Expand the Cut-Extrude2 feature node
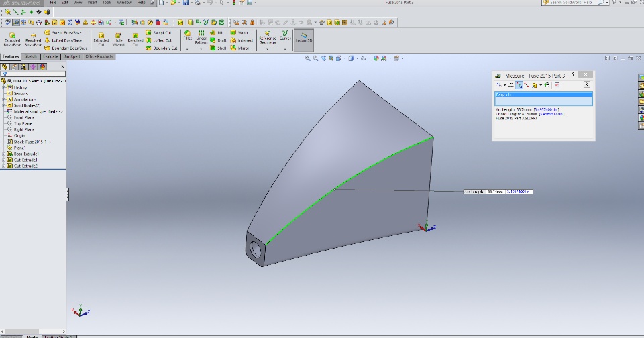Viewport: 644px width, 338px height. coord(4,166)
